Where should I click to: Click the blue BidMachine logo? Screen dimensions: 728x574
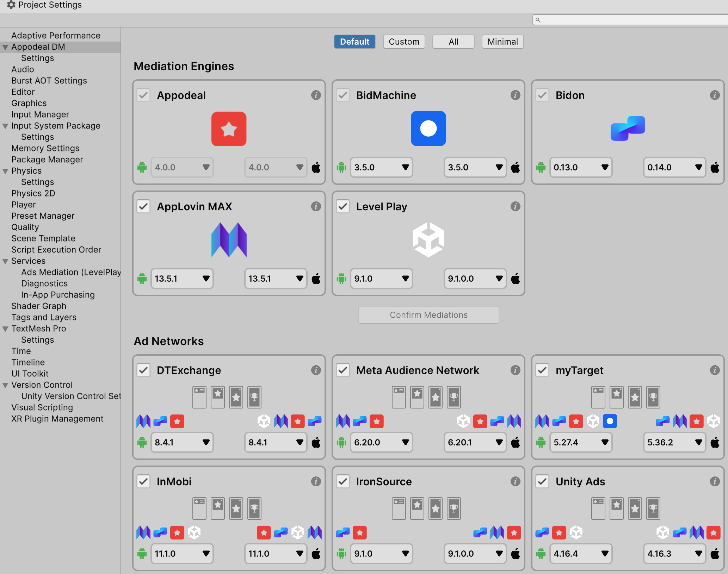(x=428, y=129)
